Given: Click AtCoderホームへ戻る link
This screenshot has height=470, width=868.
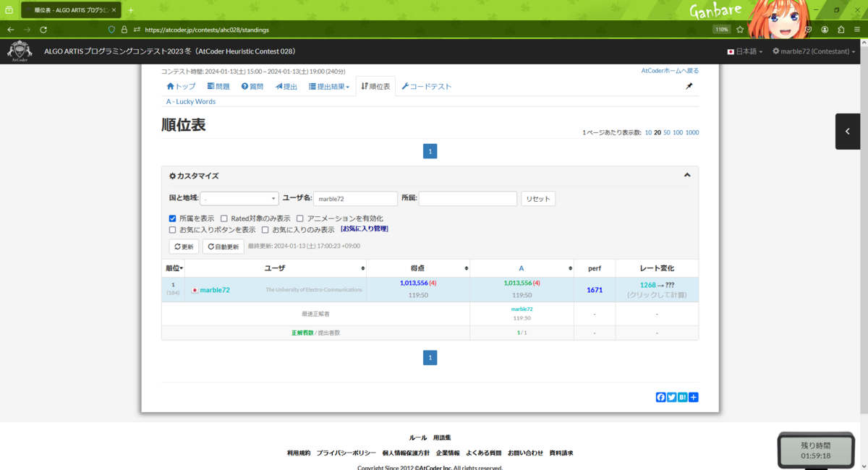Looking at the screenshot, I should (670, 71).
